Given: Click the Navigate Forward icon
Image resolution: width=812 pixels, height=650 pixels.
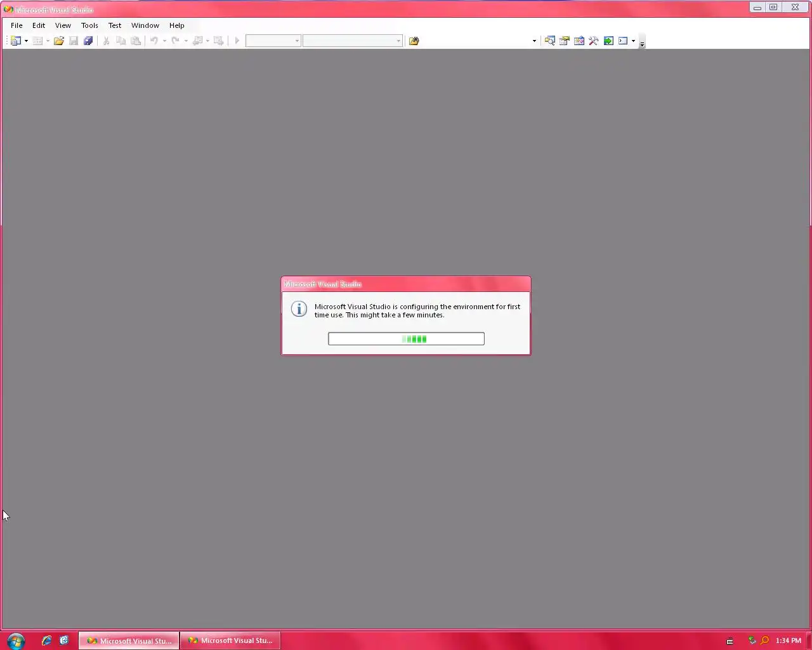Looking at the screenshot, I should [x=219, y=41].
